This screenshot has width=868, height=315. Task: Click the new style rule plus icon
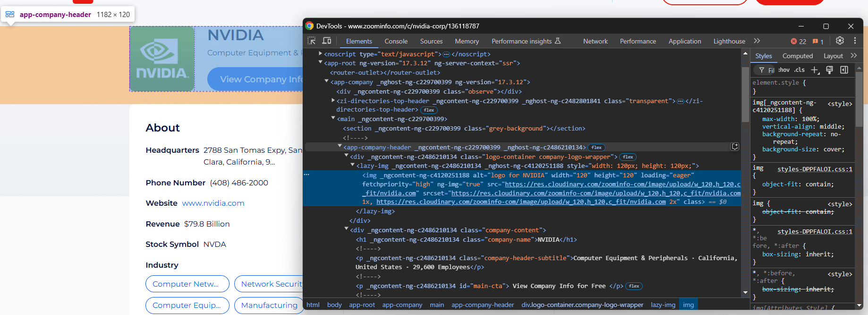coord(815,70)
